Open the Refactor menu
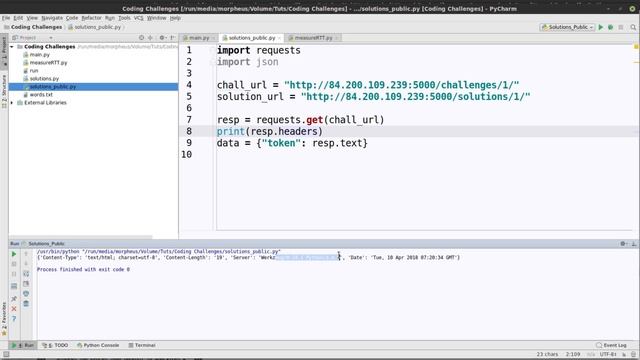The width and height of the screenshot is (640, 360). 91,18
